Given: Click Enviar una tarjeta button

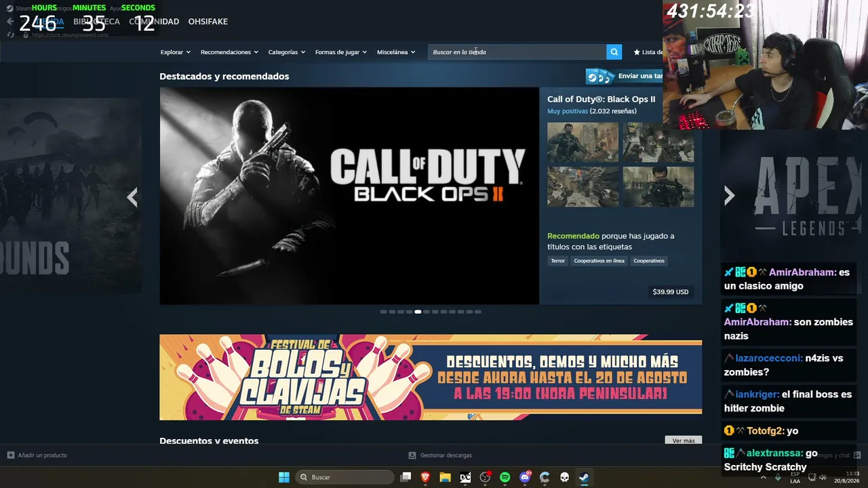Looking at the screenshot, I should (624, 76).
